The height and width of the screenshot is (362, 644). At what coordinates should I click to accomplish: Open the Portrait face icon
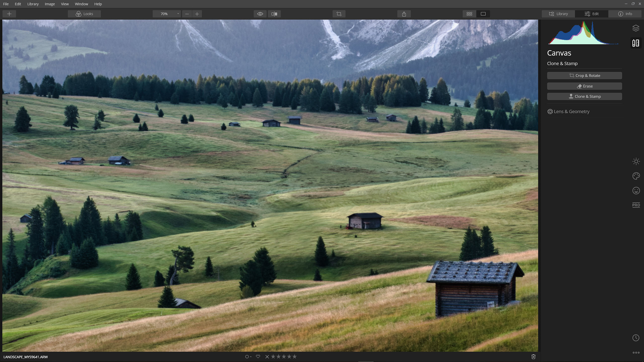click(x=636, y=190)
